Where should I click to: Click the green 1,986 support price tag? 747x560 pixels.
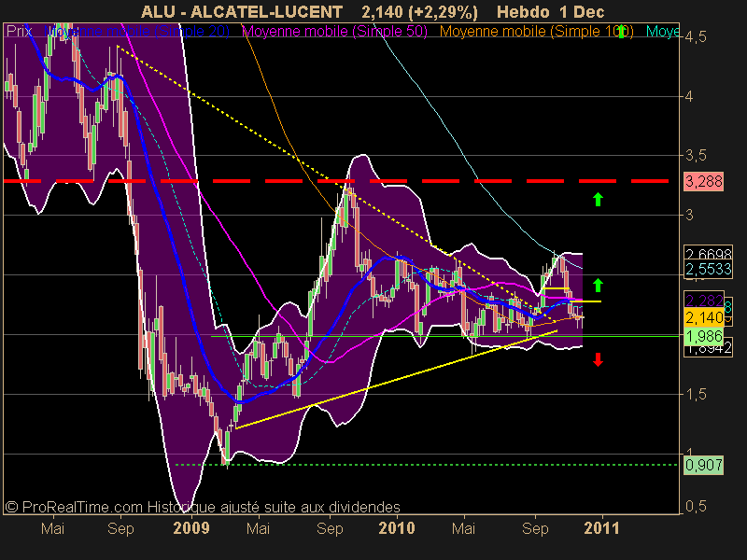[x=704, y=337]
